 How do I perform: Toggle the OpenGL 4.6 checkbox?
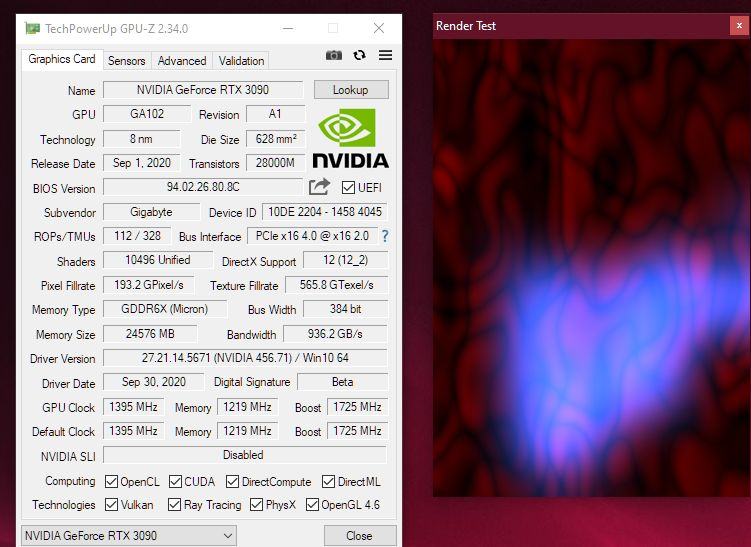click(x=312, y=504)
